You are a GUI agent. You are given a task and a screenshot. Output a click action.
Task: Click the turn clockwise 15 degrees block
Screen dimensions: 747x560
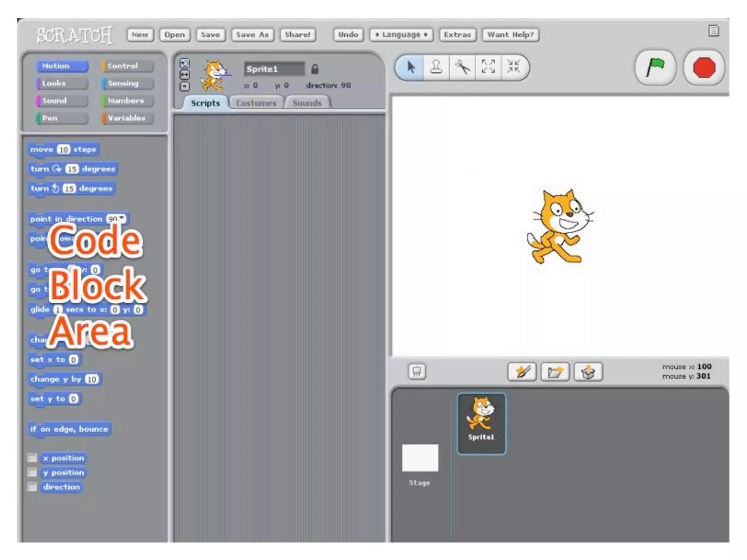[x=73, y=169]
